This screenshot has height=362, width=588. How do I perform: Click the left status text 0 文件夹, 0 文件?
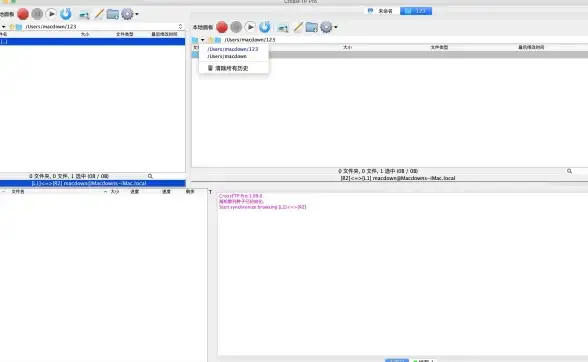69,176
